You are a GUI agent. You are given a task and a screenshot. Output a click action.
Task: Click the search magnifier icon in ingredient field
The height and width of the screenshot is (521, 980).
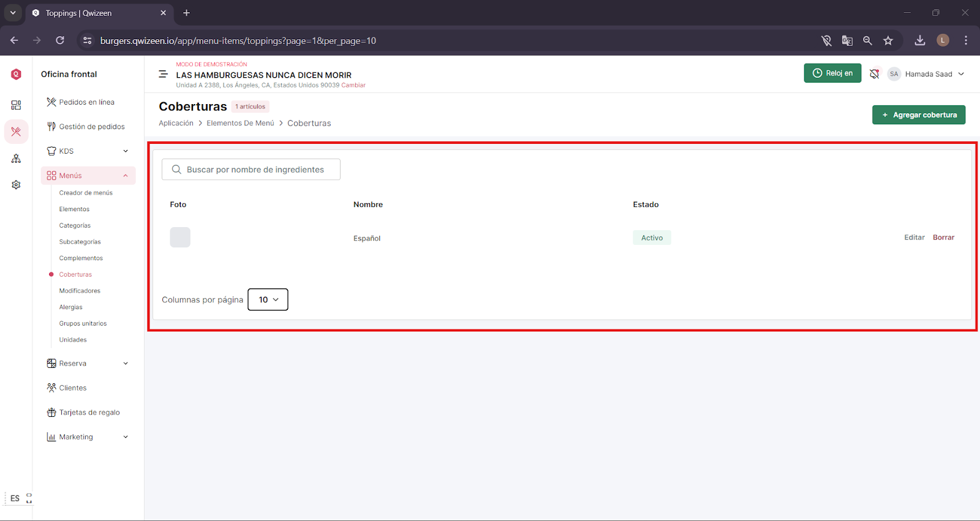(x=176, y=170)
